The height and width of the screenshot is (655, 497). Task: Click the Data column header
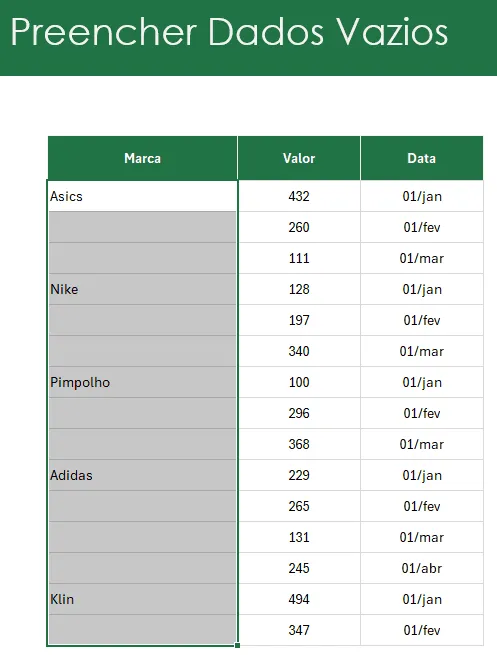tap(422, 158)
